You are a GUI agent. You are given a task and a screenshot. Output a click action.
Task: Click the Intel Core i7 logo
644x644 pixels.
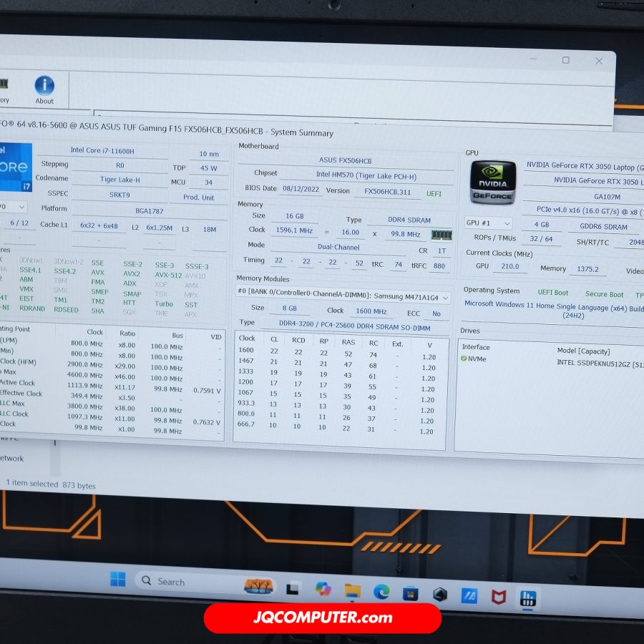16,167
